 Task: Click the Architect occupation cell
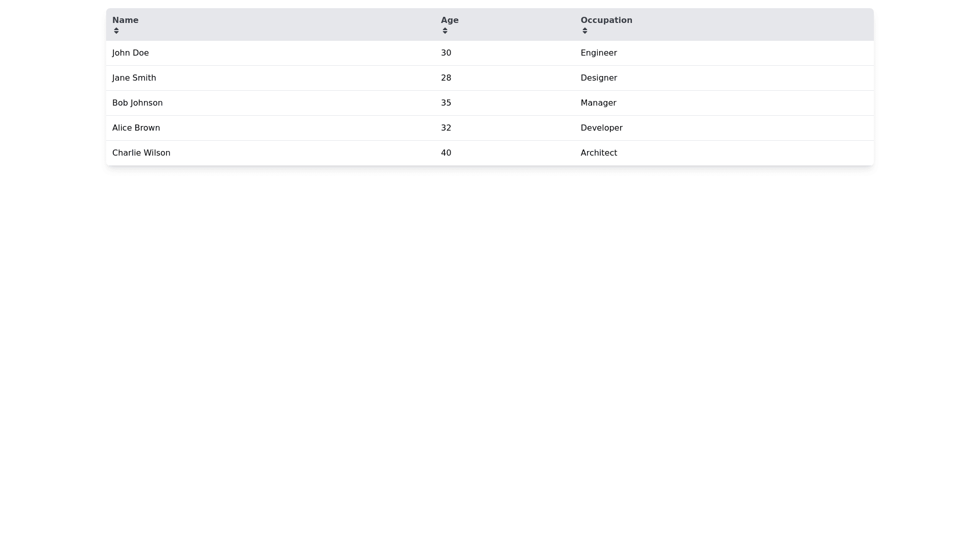(599, 153)
